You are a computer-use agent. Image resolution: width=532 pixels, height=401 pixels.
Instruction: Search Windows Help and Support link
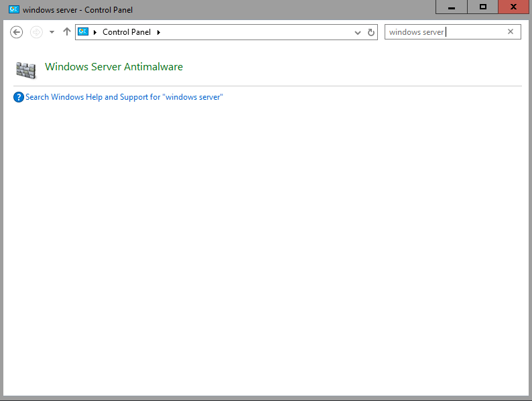pos(124,97)
